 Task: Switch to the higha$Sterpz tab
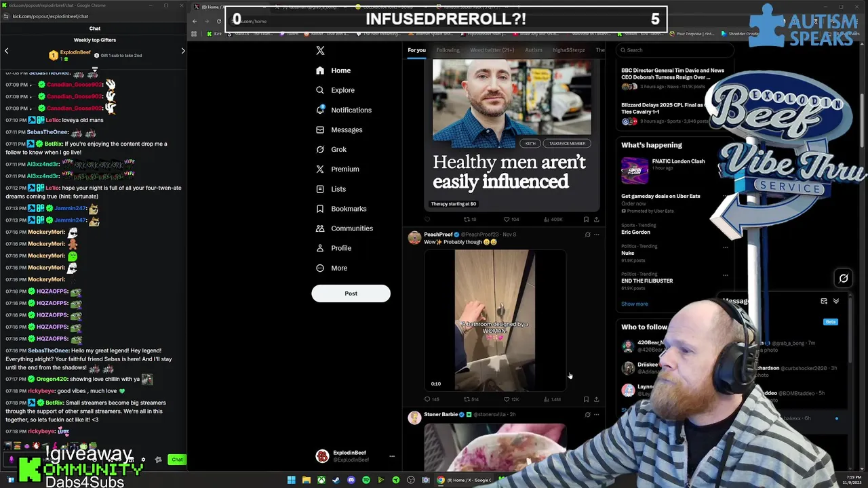tap(568, 50)
